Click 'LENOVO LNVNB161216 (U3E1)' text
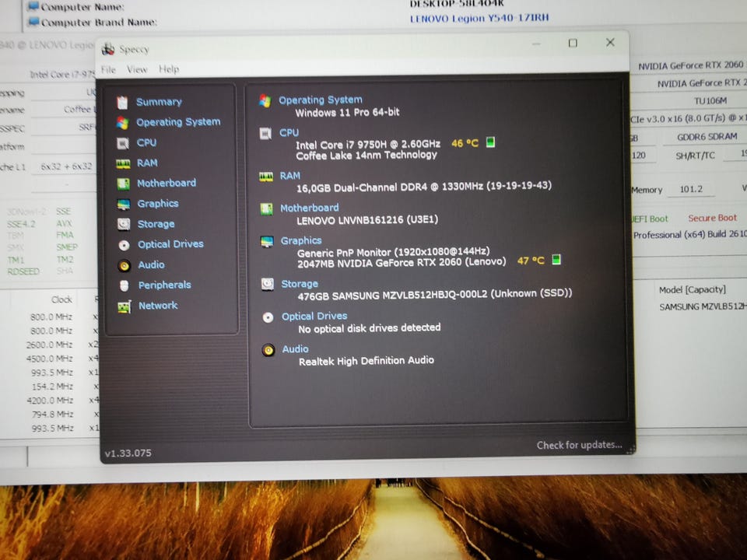The height and width of the screenshot is (560, 747). click(x=366, y=220)
